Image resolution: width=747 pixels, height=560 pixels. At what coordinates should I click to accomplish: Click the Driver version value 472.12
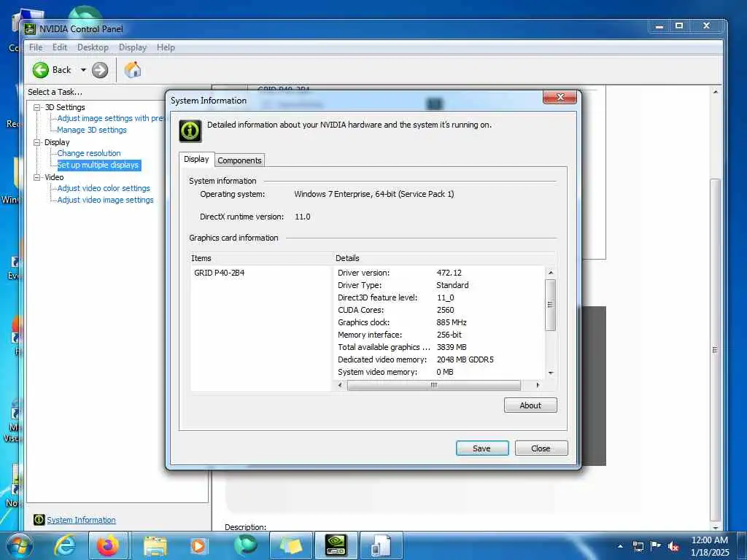tap(449, 273)
